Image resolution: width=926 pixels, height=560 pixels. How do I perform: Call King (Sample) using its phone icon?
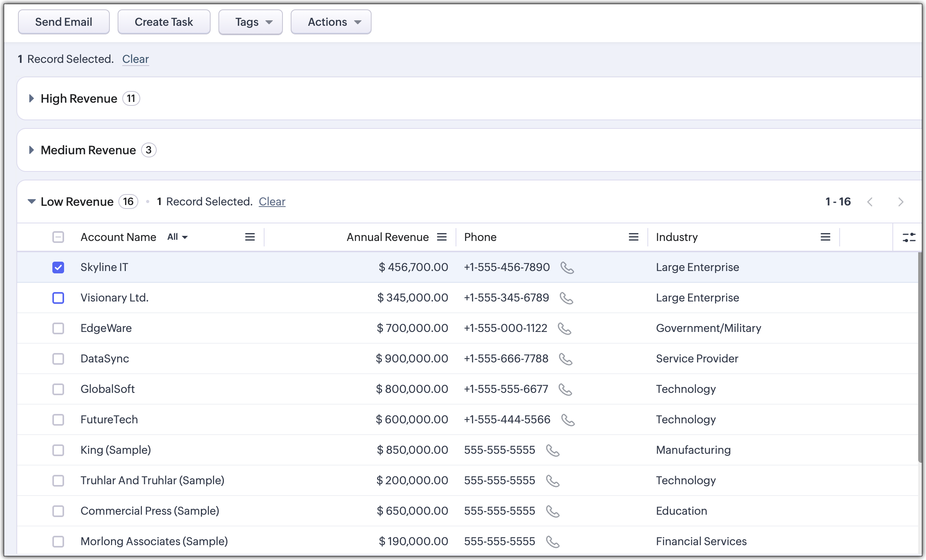(552, 450)
